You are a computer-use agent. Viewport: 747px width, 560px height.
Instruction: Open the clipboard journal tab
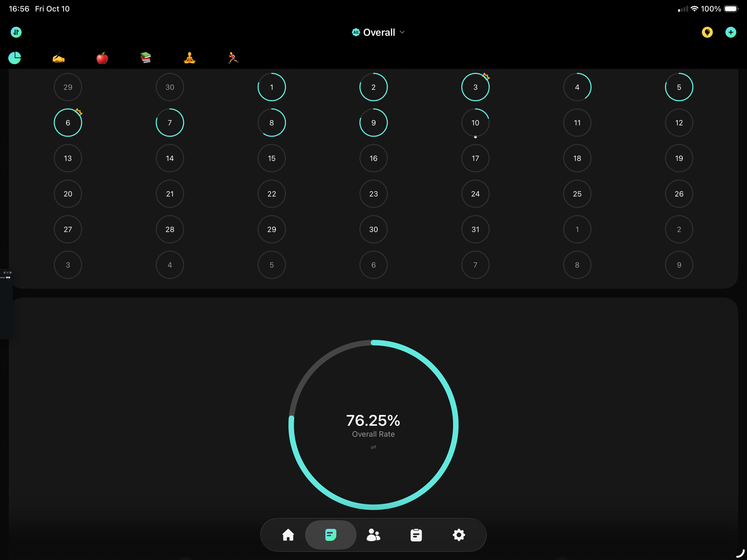[x=416, y=535]
